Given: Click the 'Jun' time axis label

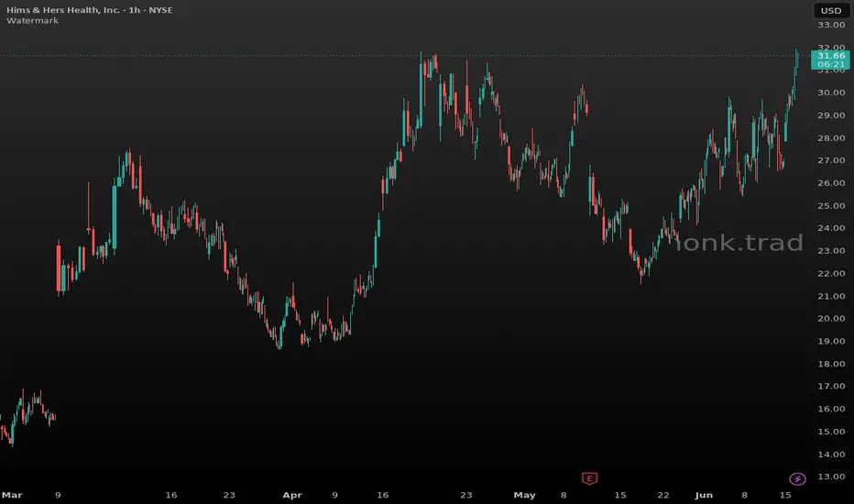Looking at the screenshot, I should (704, 495).
